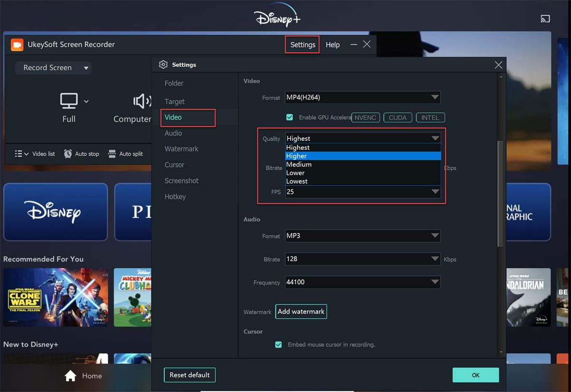Uncheck Embed mouse cursor in recording
The width and height of the screenshot is (571, 392).
click(278, 344)
